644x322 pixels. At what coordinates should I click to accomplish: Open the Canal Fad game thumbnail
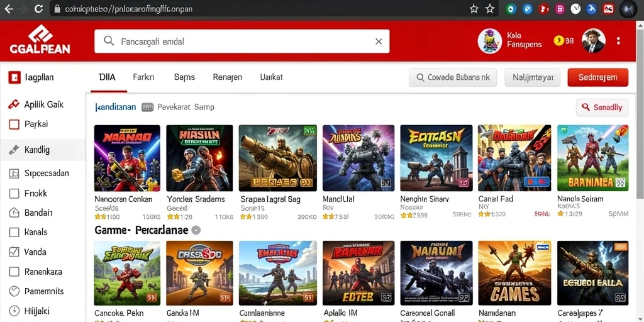tap(514, 158)
